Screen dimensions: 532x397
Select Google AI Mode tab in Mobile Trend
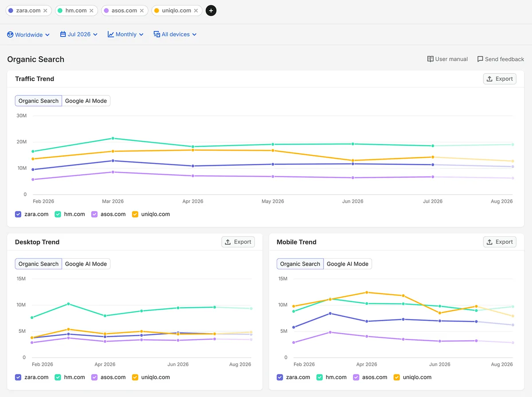click(348, 264)
